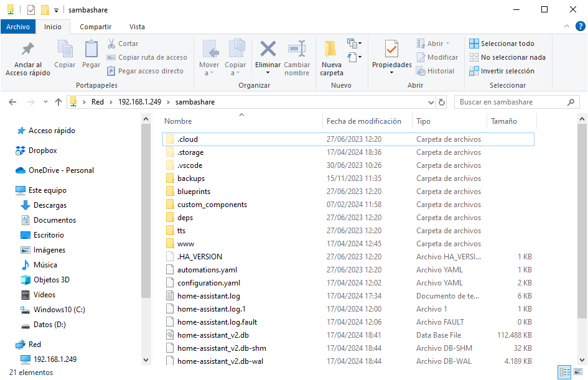Select Descargas in navigation pane

[43, 205]
